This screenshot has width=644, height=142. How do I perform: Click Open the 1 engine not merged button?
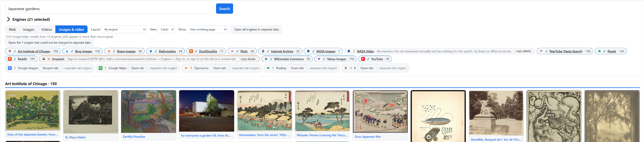tap(49, 42)
